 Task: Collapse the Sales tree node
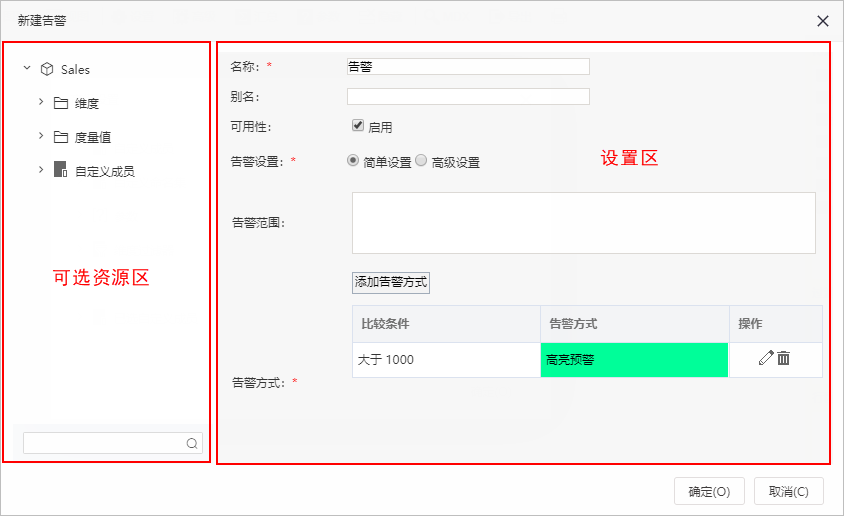(27, 68)
